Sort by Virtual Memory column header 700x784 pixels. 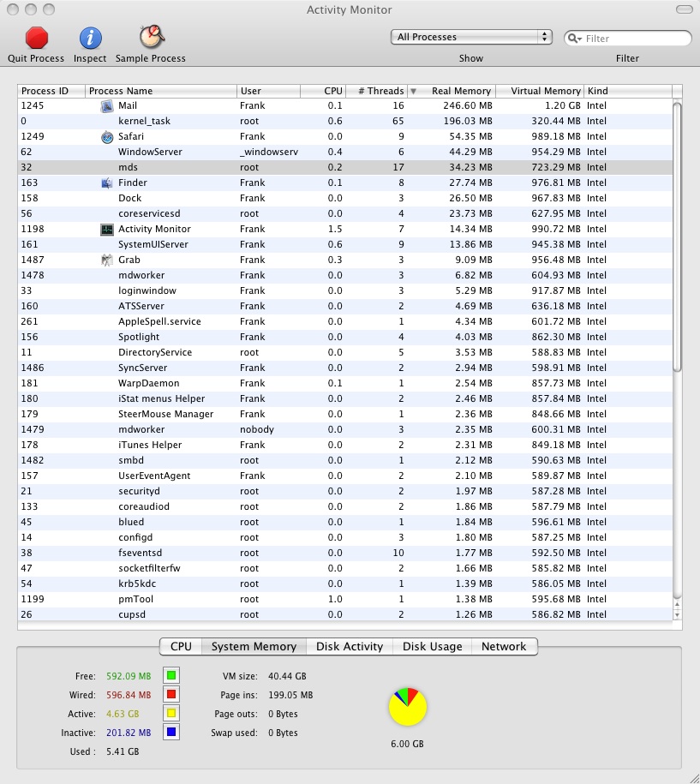click(540, 91)
